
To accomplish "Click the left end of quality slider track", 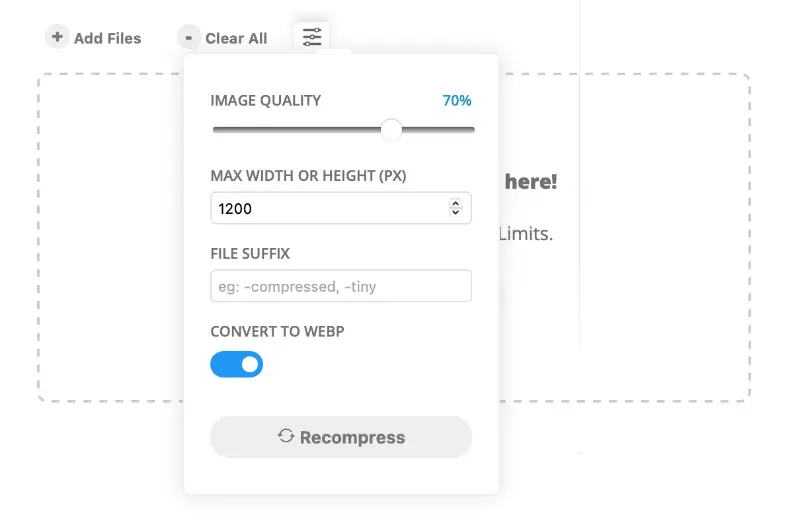I will pyautogui.click(x=216, y=129).
